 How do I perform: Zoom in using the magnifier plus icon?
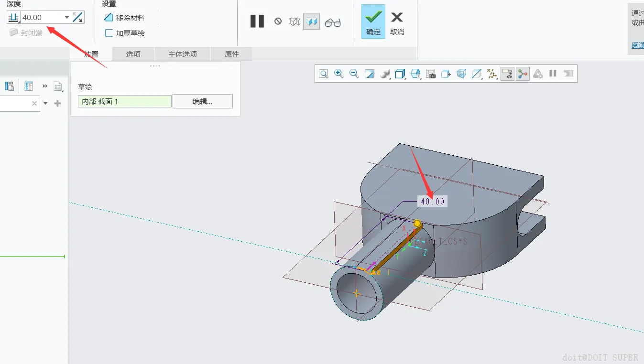pyautogui.click(x=339, y=74)
